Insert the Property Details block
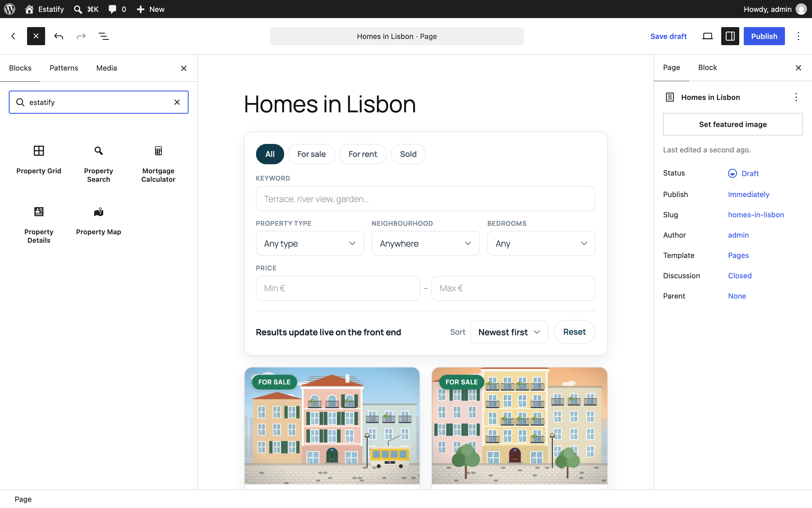Image resolution: width=812 pixels, height=508 pixels. (39, 225)
